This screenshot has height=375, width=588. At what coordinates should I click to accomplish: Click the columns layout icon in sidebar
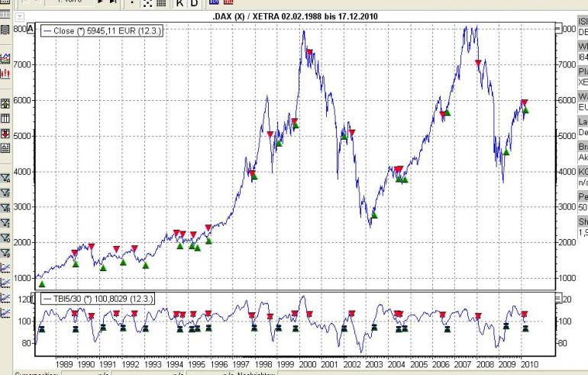[x=5, y=118]
